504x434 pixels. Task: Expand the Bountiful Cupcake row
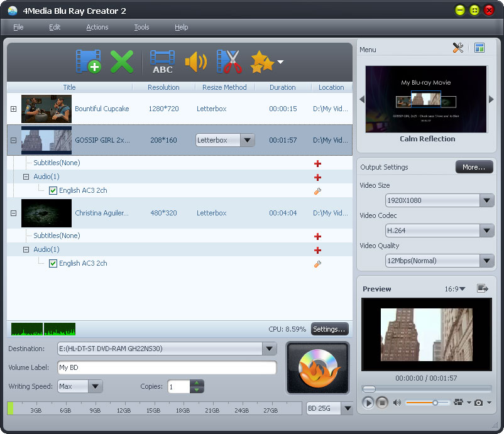coord(13,109)
